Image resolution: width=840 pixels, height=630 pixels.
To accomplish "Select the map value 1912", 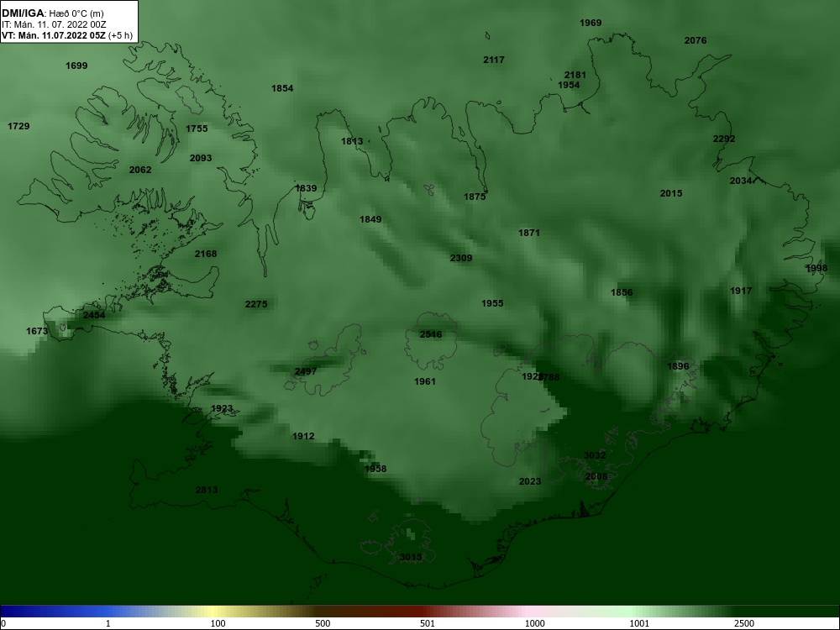I will point(303,435).
